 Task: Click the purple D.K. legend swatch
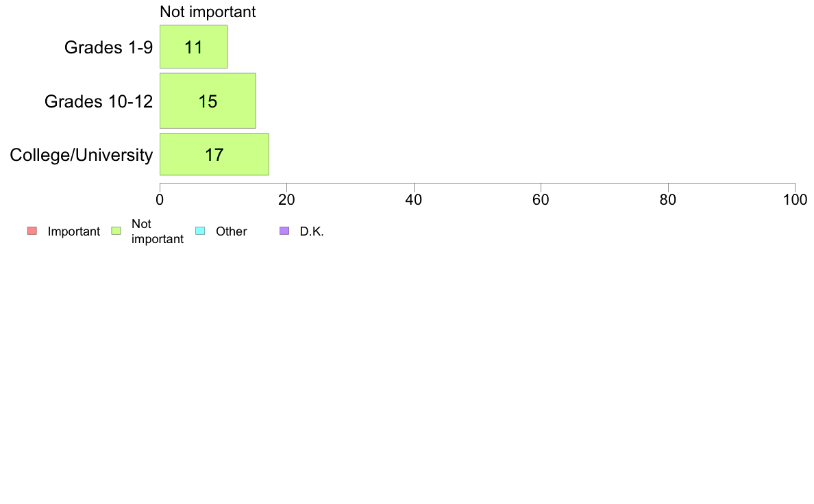point(284,231)
